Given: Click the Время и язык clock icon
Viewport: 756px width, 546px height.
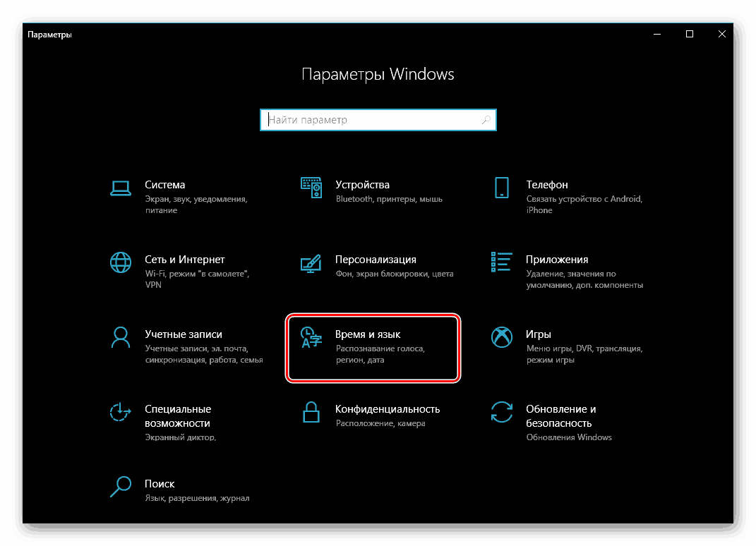Looking at the screenshot, I should [x=311, y=337].
